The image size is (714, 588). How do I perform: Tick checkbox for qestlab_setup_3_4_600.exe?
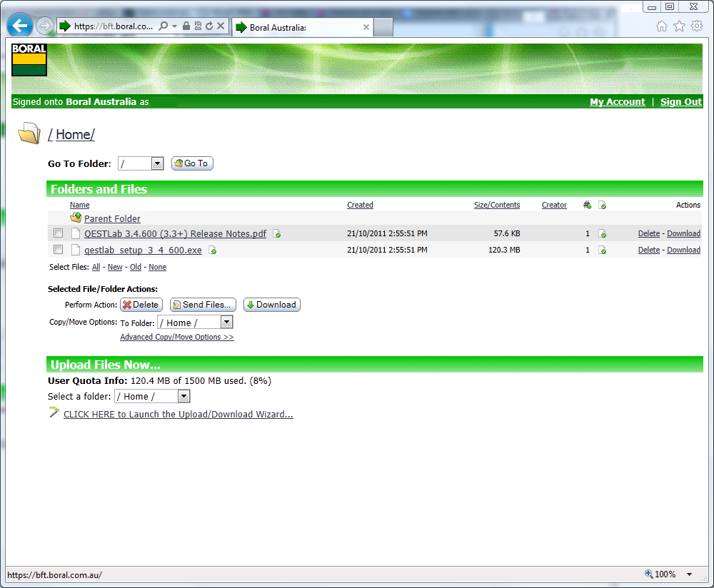coord(59,250)
